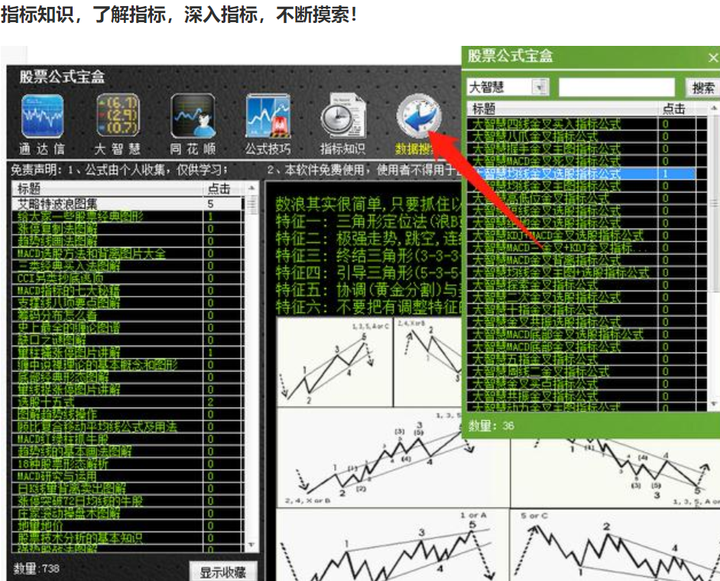Viewport: 720px width, 581px height.
Task: Click search results scrollbar up arrow
Action: click(714, 108)
